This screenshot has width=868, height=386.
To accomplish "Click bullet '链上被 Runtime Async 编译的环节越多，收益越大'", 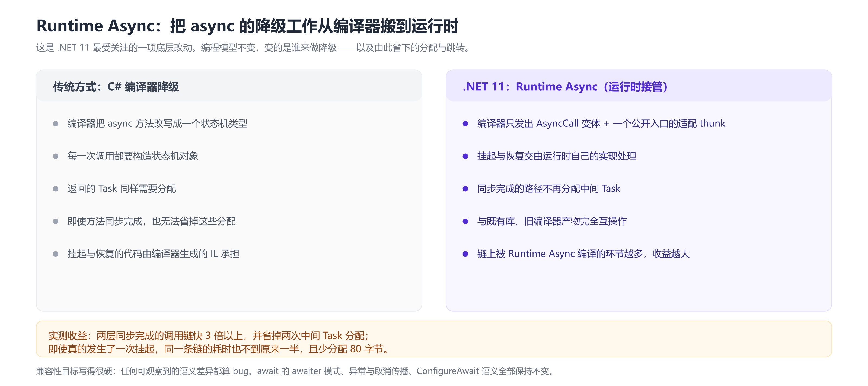I will [583, 254].
